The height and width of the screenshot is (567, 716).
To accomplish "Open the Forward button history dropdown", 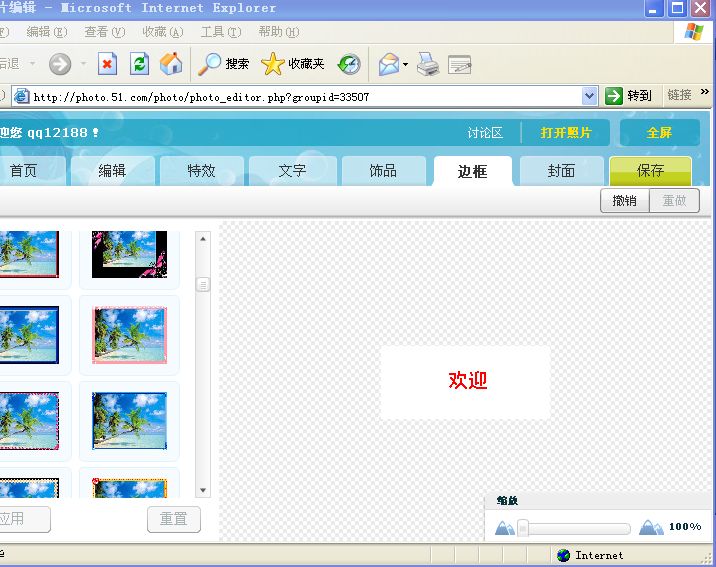I will [x=83, y=63].
